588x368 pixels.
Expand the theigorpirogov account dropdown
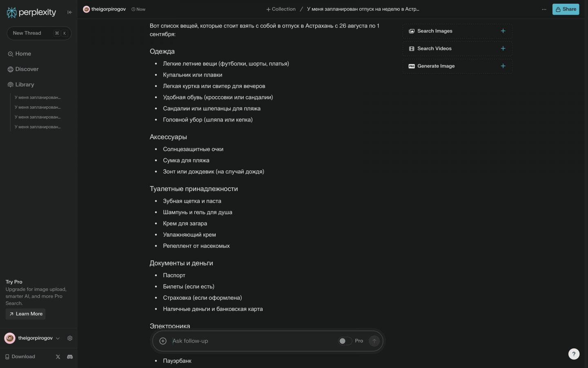58,338
